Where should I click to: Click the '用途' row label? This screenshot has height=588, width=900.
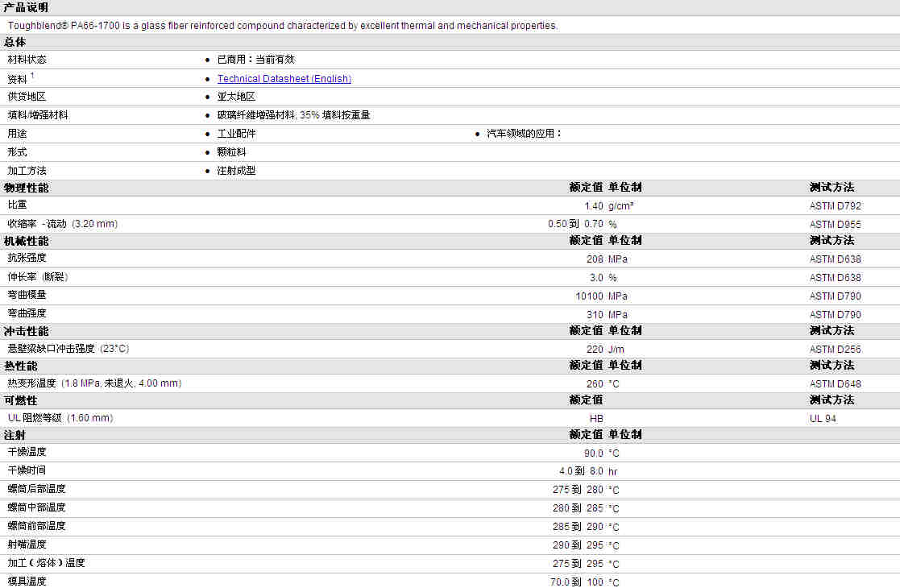[x=17, y=134]
